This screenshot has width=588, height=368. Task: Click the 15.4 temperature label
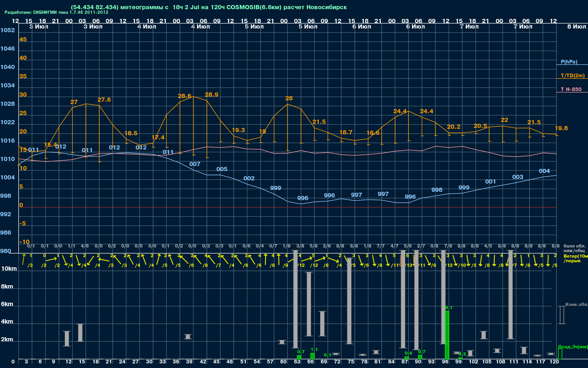pos(51,144)
